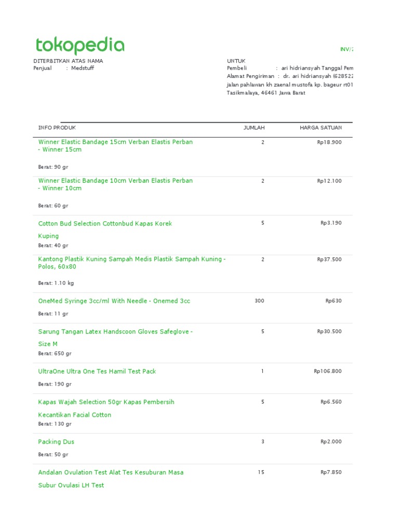Open Winner Elastic Bandage 10cm product link
399x532 pixels.
pos(115,181)
